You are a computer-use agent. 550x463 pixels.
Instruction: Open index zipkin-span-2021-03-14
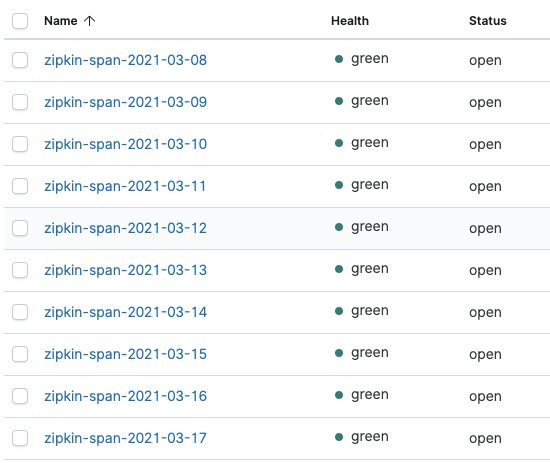tap(126, 312)
